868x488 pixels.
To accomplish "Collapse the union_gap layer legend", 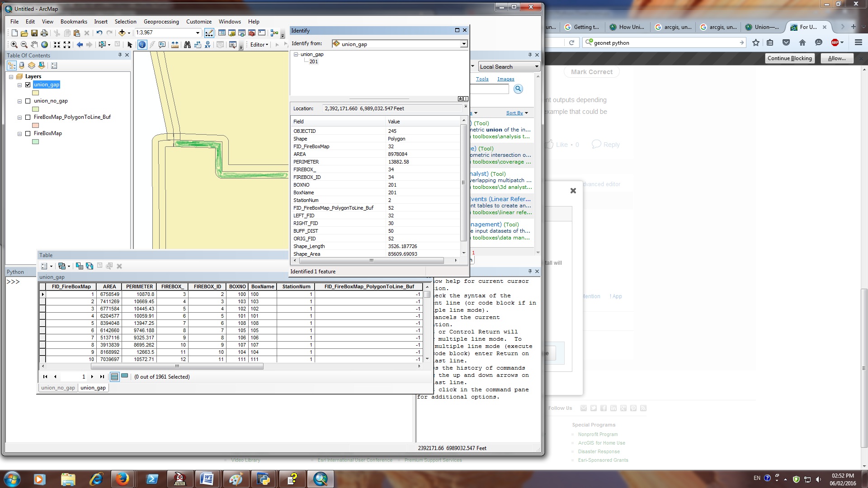I will click(19, 85).
